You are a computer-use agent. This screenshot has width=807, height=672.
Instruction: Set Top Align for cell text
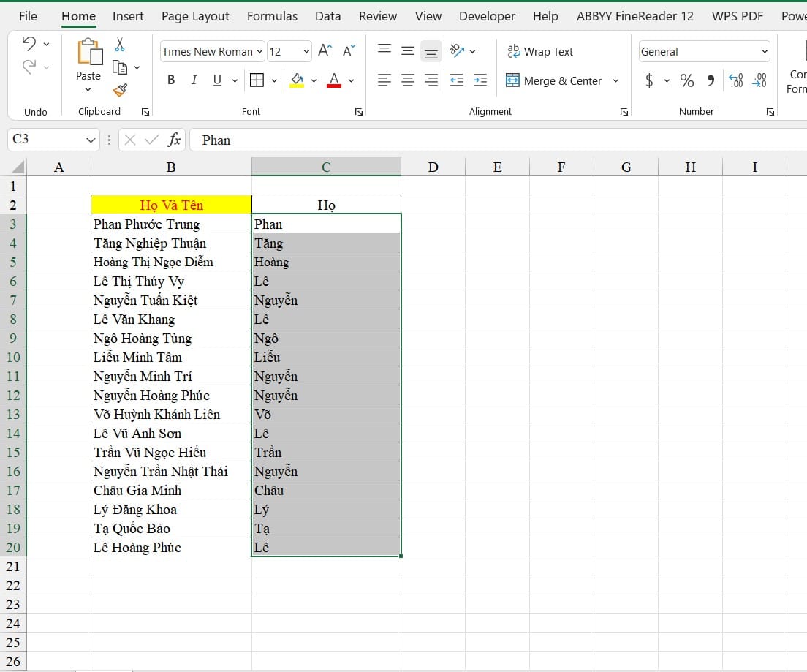[x=384, y=50]
